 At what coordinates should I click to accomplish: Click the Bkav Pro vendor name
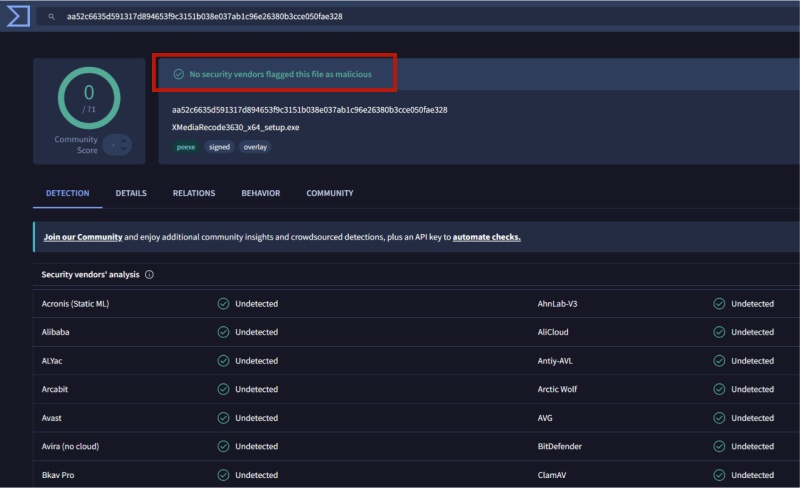pos(58,475)
